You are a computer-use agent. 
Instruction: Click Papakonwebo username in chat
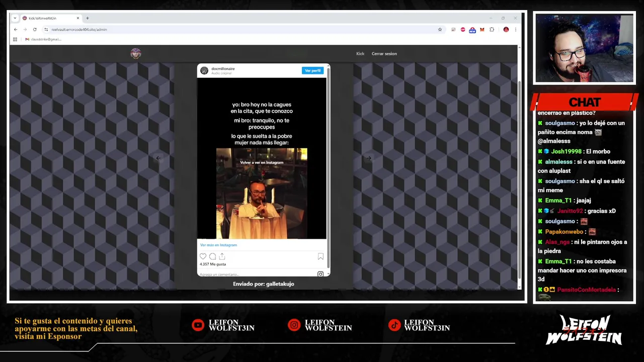564,232
